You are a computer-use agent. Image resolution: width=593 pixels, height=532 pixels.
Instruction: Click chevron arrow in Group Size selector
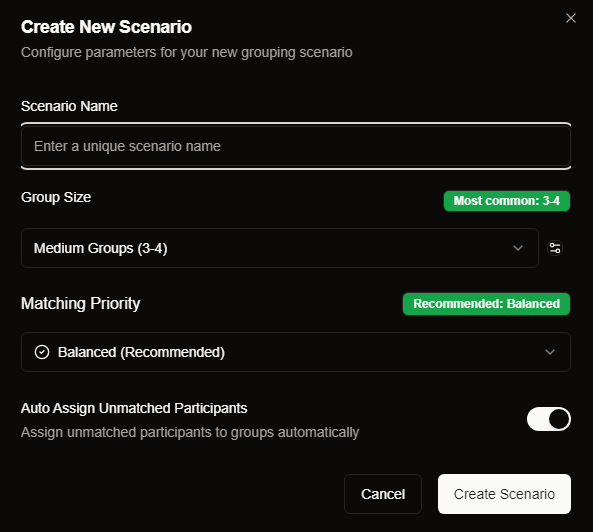coord(518,248)
